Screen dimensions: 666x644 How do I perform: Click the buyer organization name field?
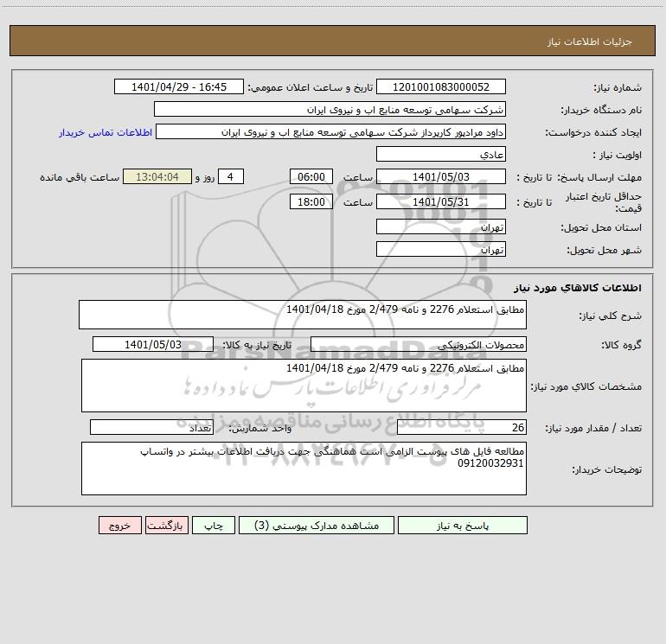(330, 109)
